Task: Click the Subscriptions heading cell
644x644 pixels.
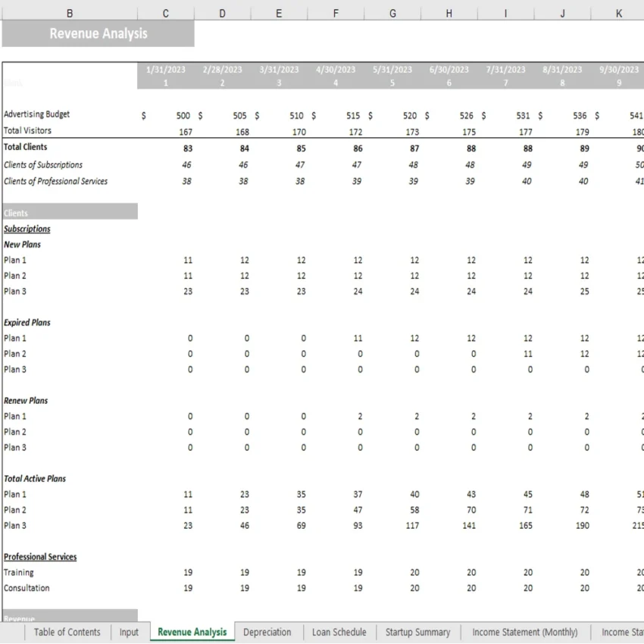Action: [x=27, y=228]
